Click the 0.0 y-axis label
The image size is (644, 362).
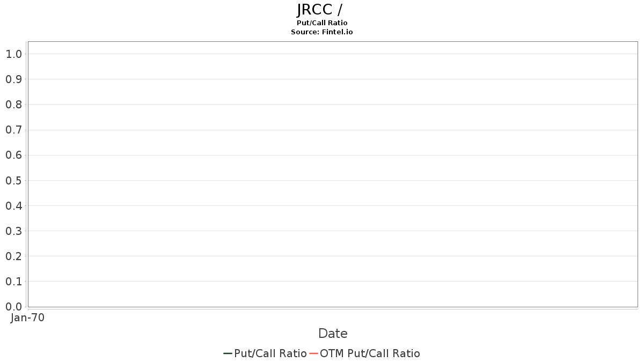13,306
